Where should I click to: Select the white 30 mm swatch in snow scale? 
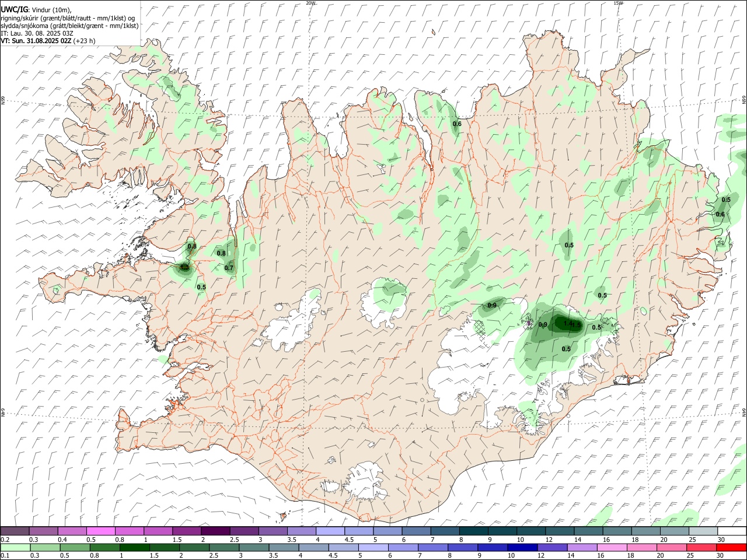tap(732, 531)
